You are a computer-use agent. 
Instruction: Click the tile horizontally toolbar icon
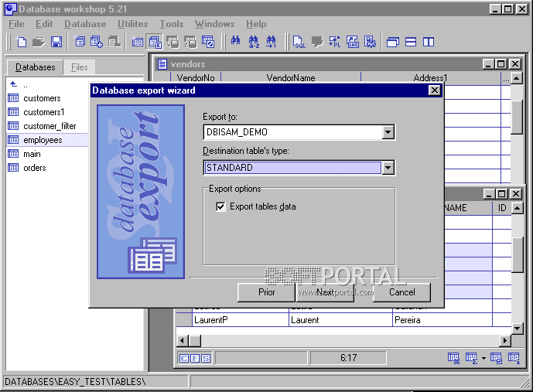click(411, 42)
